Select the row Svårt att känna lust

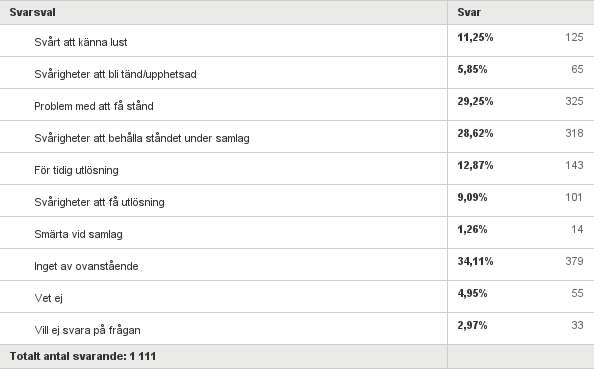point(297,41)
